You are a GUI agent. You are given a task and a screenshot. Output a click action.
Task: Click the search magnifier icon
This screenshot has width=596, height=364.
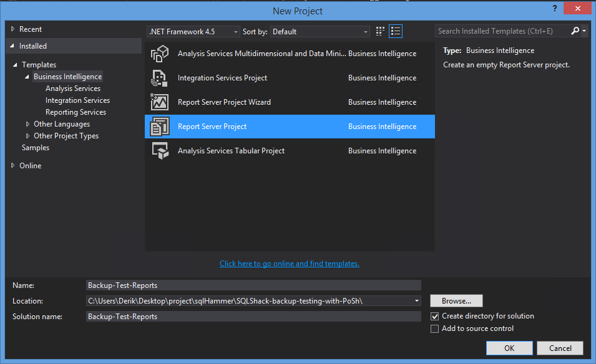pyautogui.click(x=575, y=31)
